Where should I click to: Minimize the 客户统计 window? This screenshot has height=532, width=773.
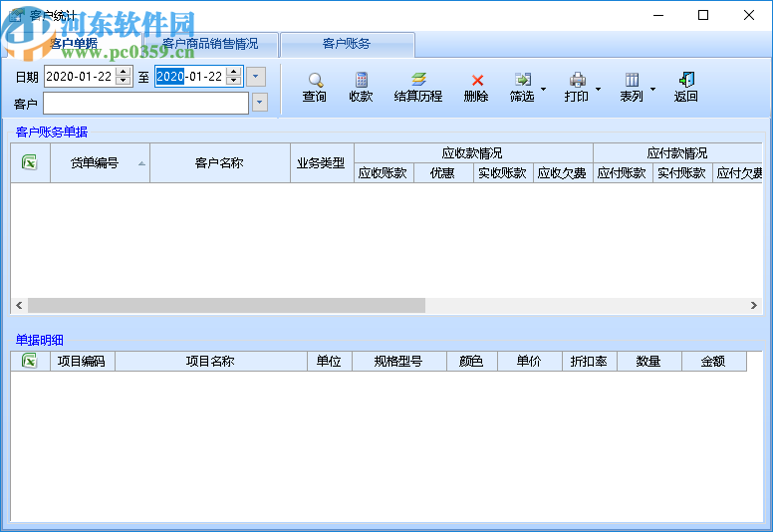coord(658,15)
